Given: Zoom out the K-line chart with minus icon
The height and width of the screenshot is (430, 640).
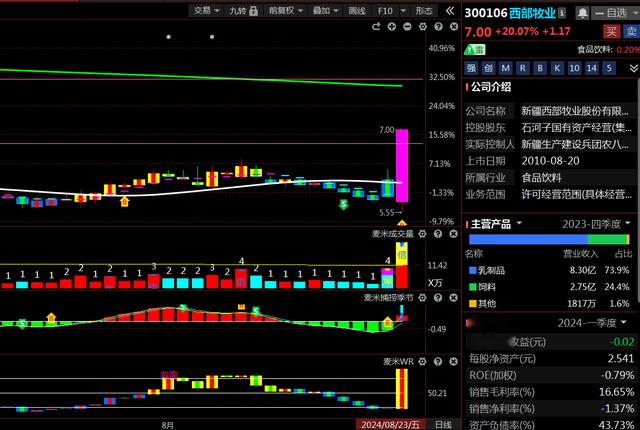Looking at the screenshot, I should point(407,27).
